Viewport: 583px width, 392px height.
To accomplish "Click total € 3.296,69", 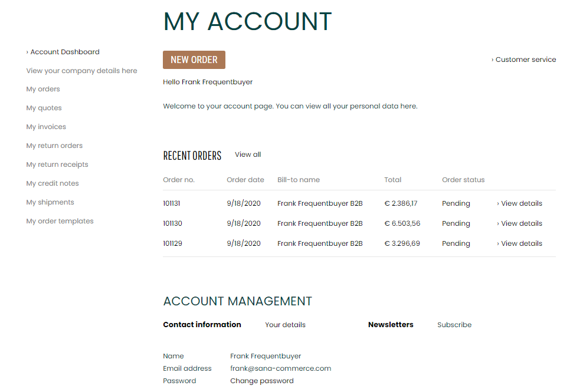I will [402, 243].
